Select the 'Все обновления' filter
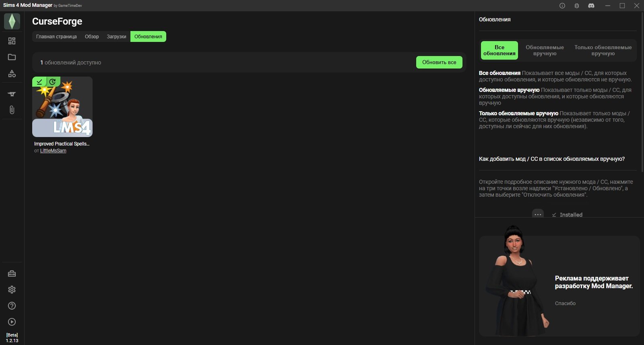Viewport: 644px width, 345px height. [499, 50]
